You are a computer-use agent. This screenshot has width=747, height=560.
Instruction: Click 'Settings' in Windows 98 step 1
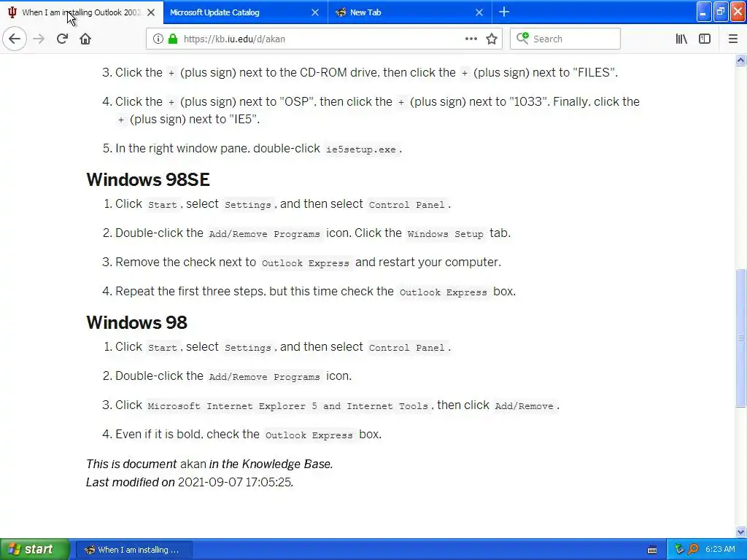point(248,348)
